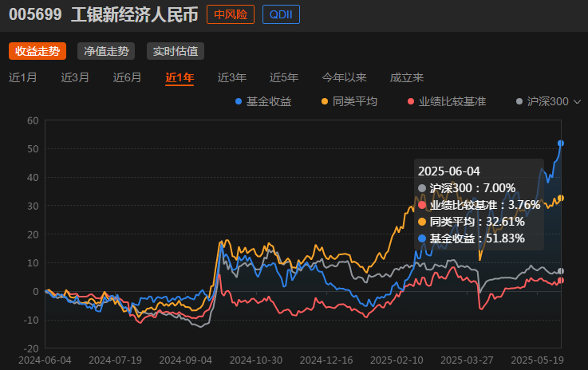This screenshot has width=588, height=370.
Task: Click the tooltip date 2025-06-04
Action: tap(449, 171)
